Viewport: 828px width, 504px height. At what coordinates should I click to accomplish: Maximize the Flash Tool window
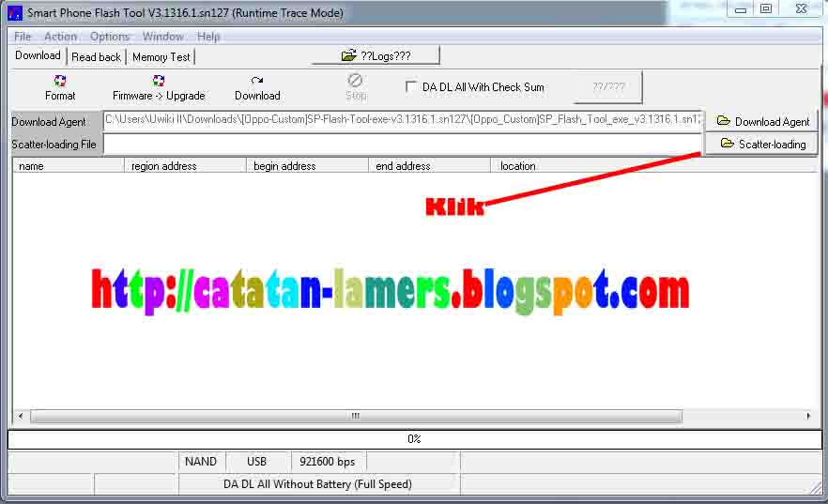[x=766, y=9]
